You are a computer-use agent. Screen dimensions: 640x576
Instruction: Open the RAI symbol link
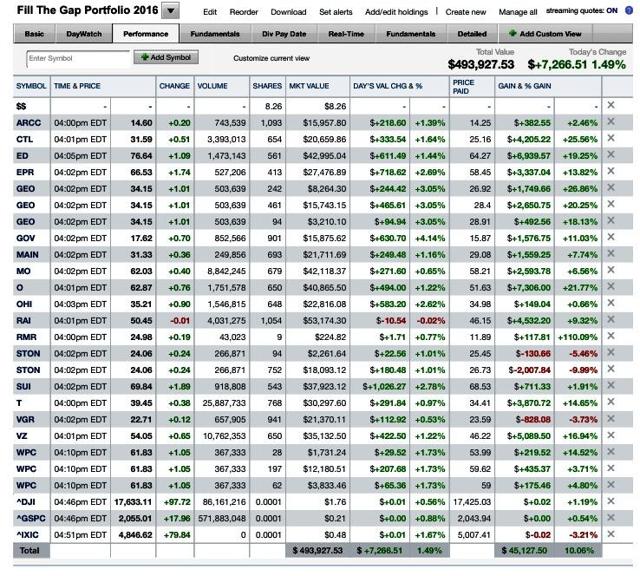pos(23,321)
